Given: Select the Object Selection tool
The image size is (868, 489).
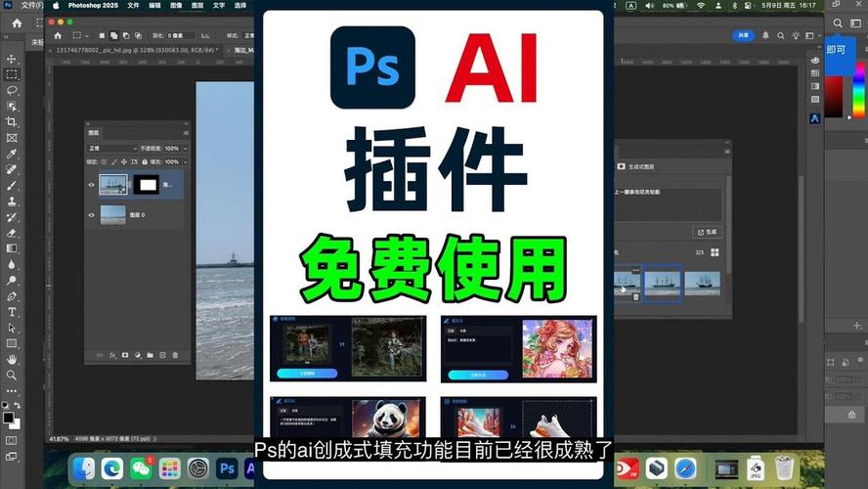Looking at the screenshot, I should point(11,107).
